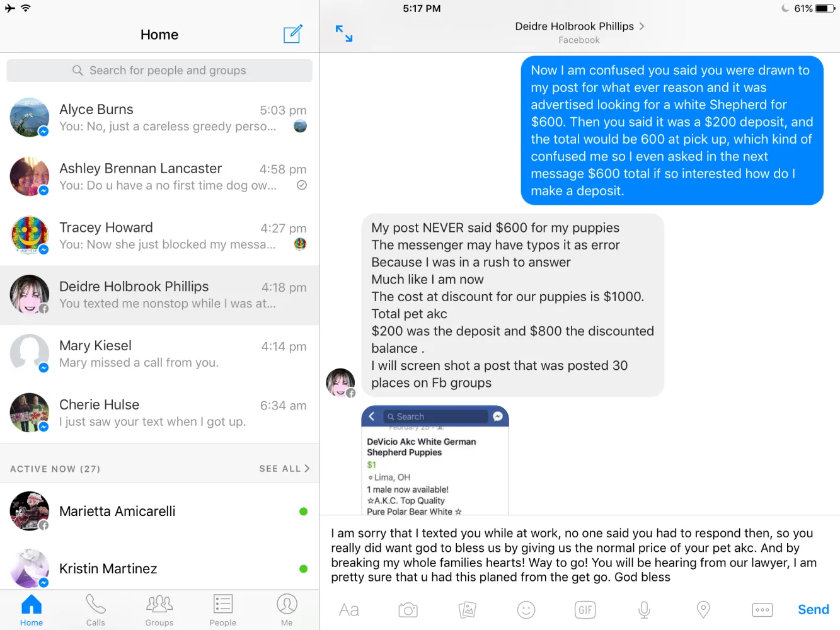Expand active now list with See All
Viewport: 840px width, 630px height.
click(x=284, y=469)
